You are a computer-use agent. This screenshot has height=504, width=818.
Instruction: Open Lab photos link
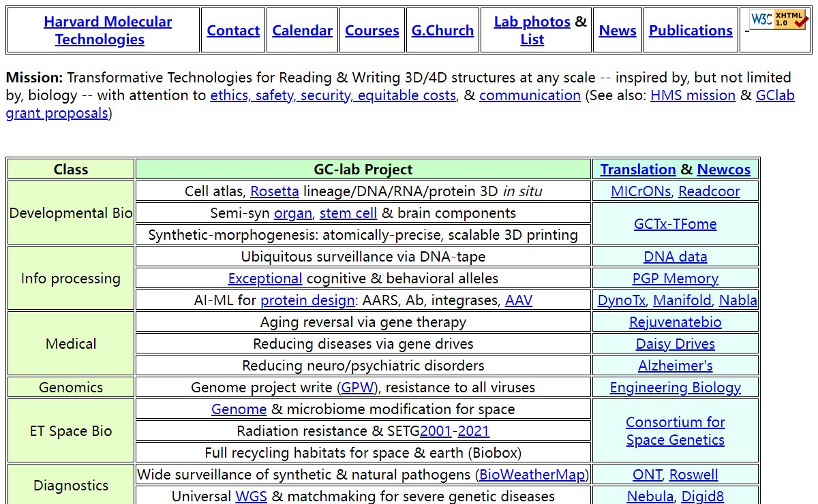[532, 22]
